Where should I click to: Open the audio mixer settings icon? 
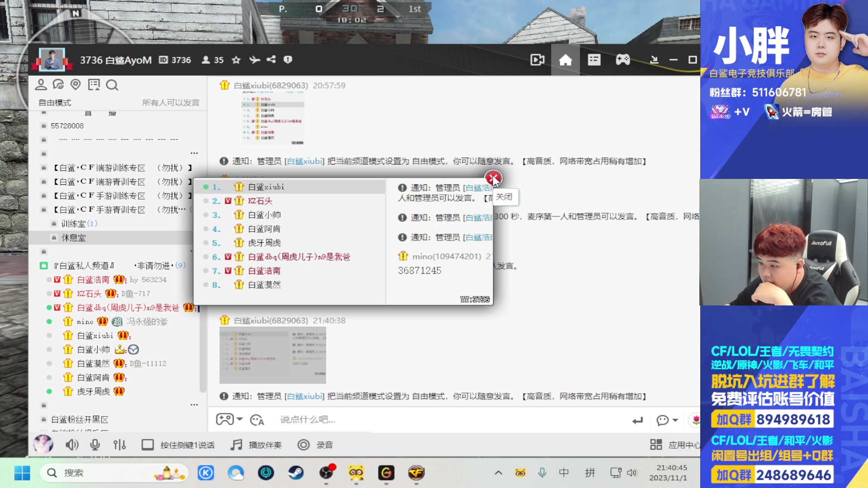coord(119,445)
